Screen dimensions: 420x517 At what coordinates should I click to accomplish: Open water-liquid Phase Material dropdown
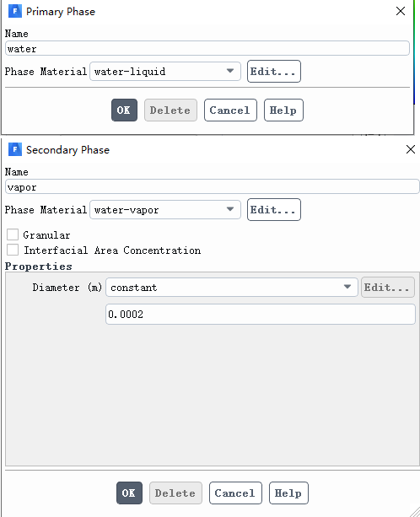[x=165, y=71]
